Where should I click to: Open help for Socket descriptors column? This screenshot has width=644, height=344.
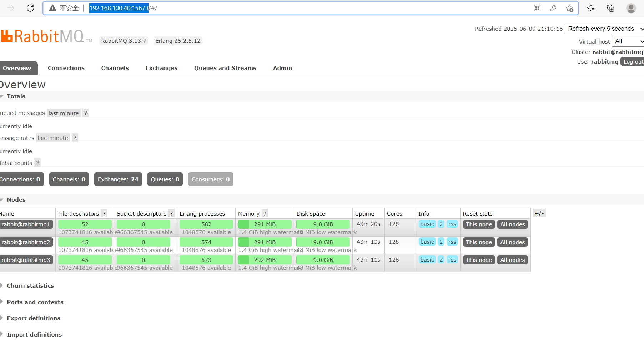(x=171, y=214)
